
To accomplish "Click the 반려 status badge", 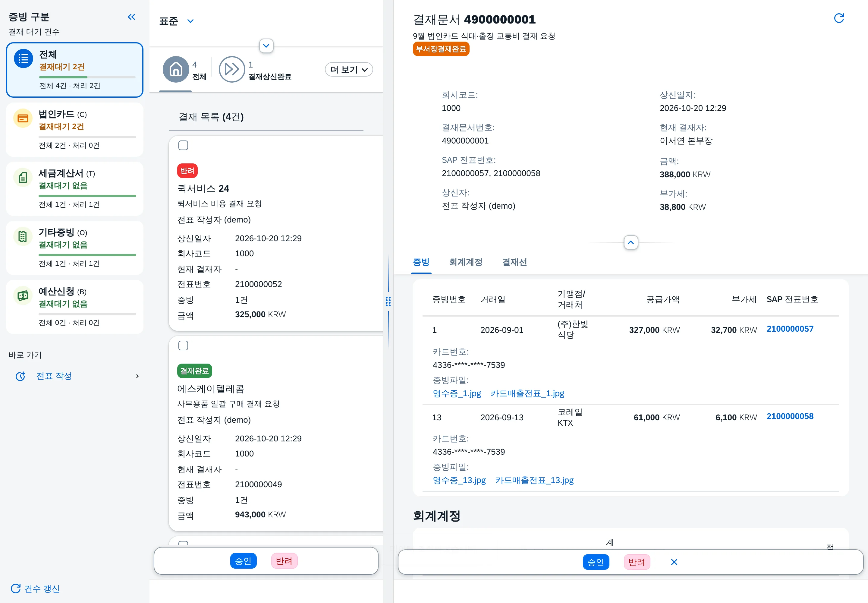I will (187, 171).
